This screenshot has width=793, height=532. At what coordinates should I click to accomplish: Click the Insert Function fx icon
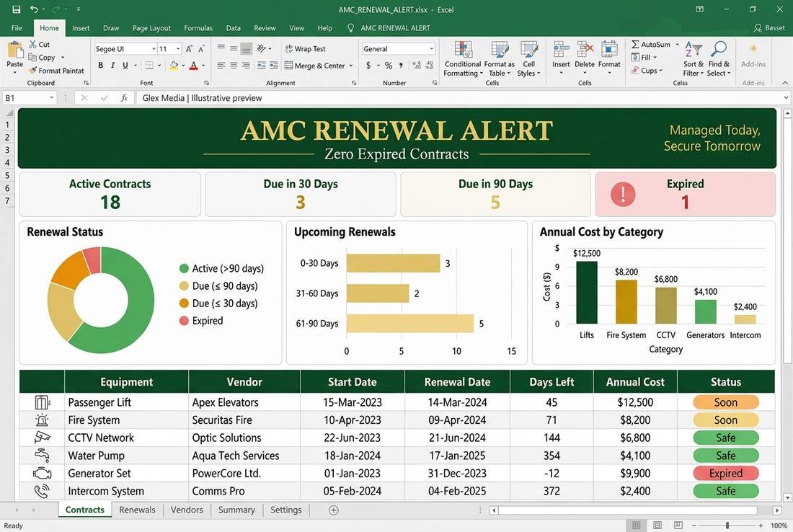(x=124, y=98)
